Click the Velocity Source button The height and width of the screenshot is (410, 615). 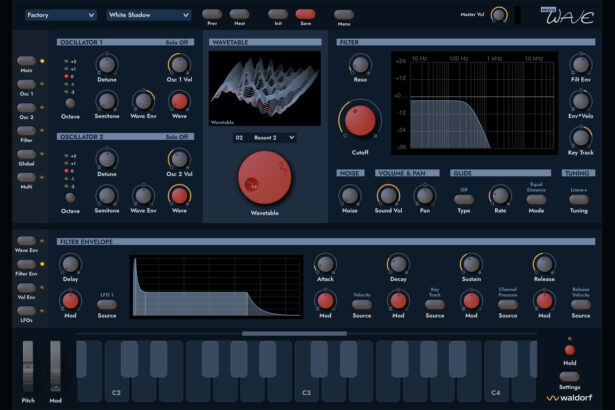(362, 304)
